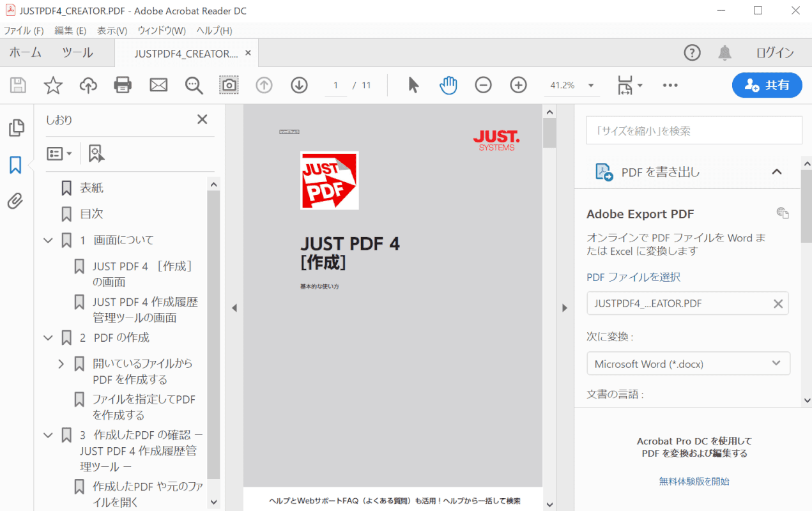Click the 「サイズを縮小」を検索 search box
This screenshot has width=812, height=511.
tap(694, 130)
